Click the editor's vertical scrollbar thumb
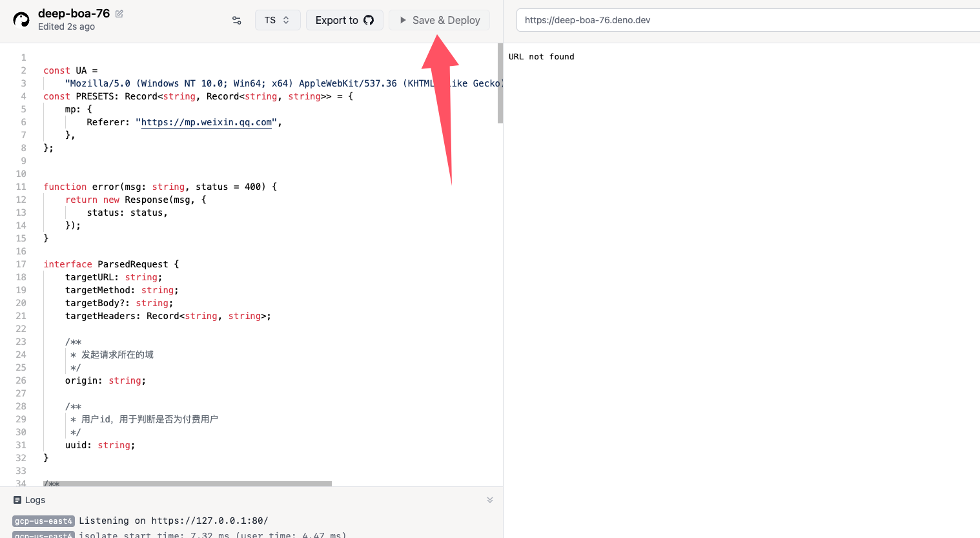Screen dimensions: 980x538 [500, 84]
